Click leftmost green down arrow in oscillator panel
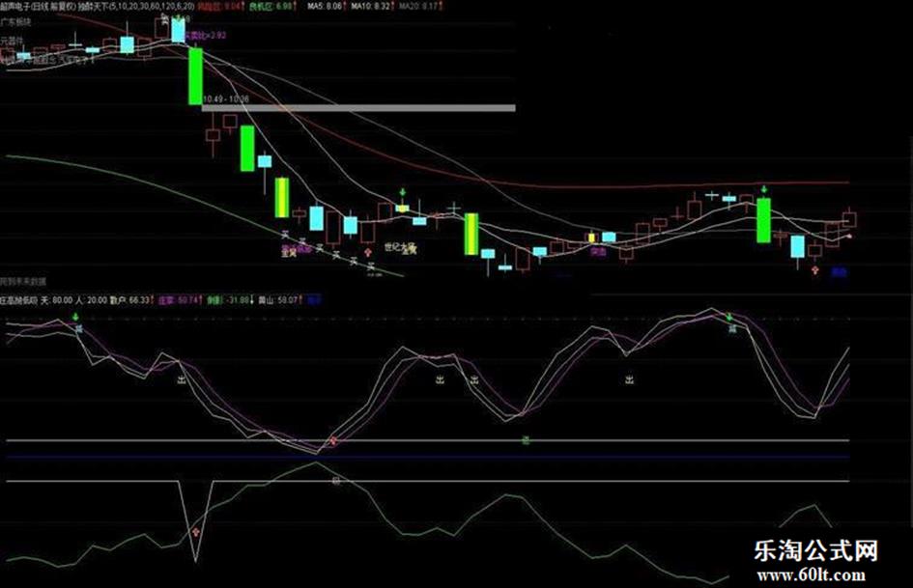Viewport: 913px width, 588px height. click(x=75, y=318)
